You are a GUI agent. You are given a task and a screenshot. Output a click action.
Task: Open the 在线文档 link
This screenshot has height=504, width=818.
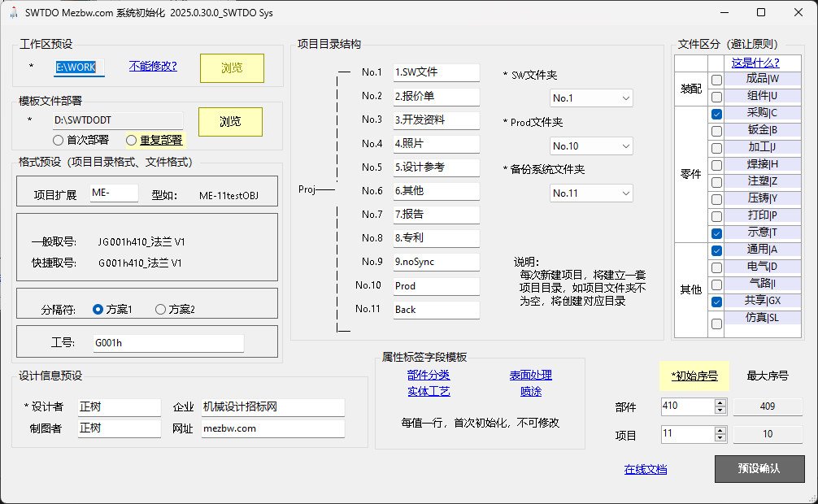(x=646, y=469)
